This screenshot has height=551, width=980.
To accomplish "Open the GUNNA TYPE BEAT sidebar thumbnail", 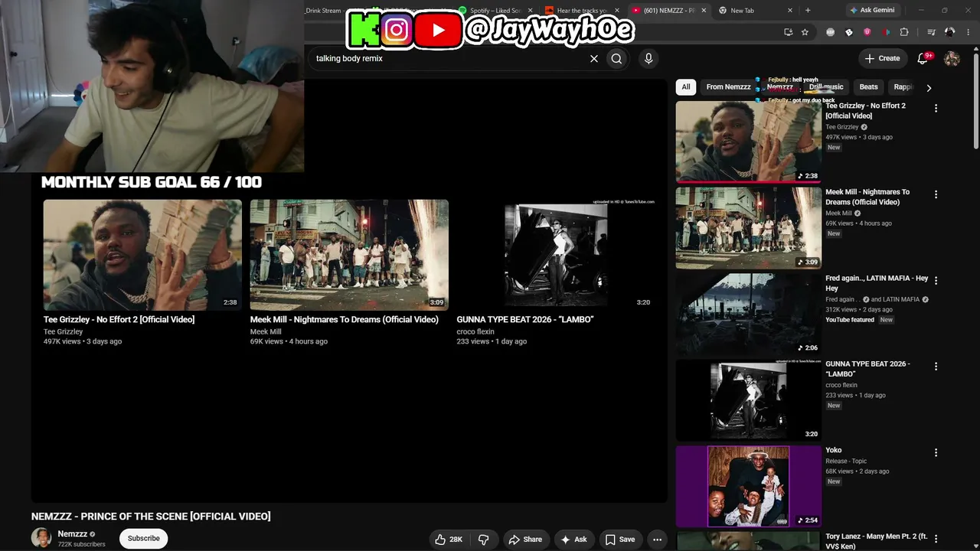I will point(749,400).
